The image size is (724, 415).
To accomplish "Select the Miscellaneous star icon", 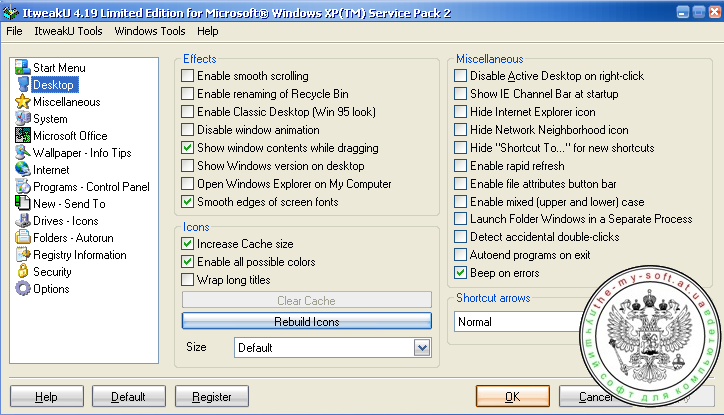I will tap(22, 102).
